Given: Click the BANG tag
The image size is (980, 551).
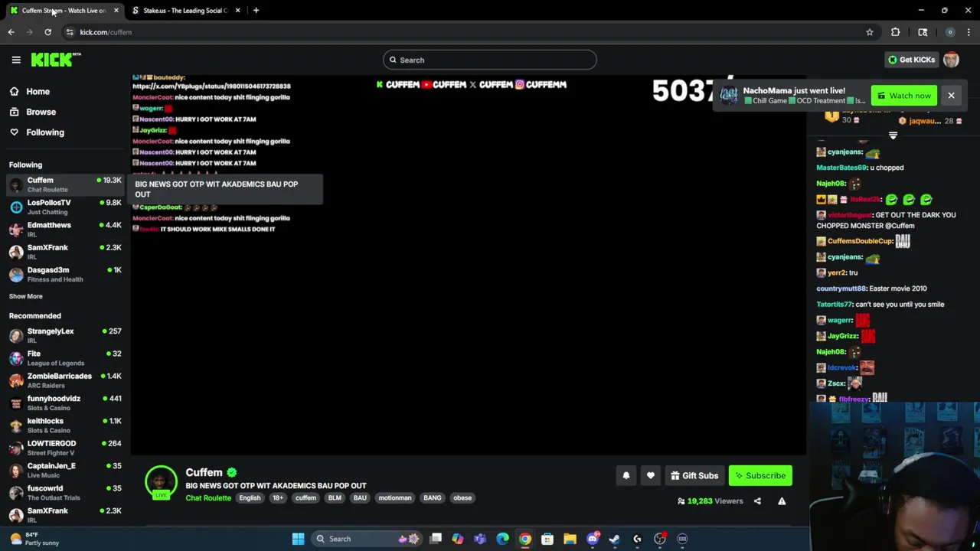Looking at the screenshot, I should tap(432, 498).
